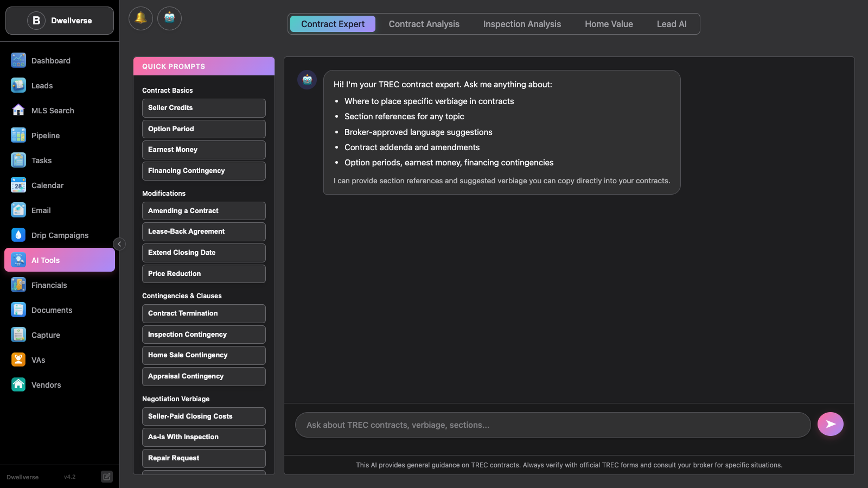Click 'Broker-approved language suggestions' bullet
Image resolution: width=868 pixels, height=488 pixels.
[418, 132]
